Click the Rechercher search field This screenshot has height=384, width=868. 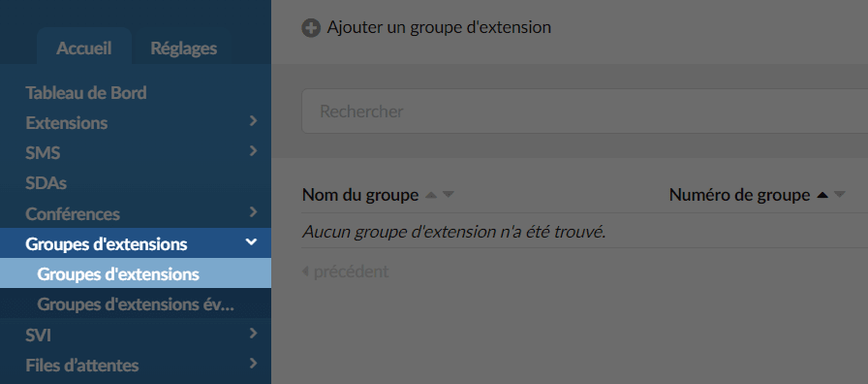pos(584,112)
